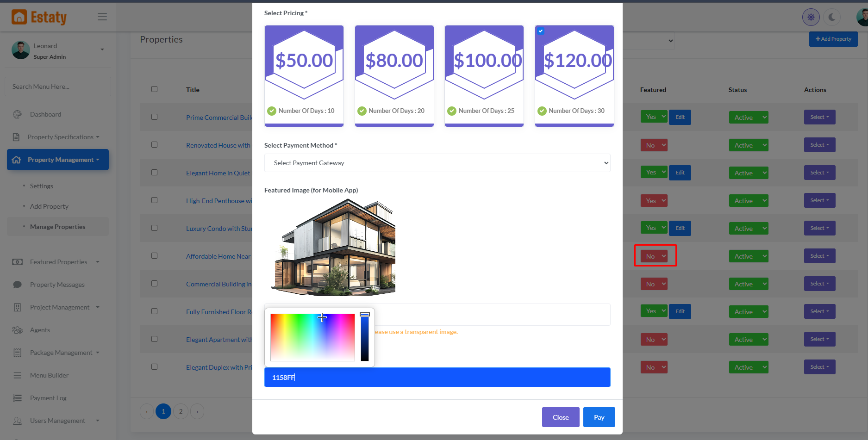Click the light theme sun icon
This screenshot has width=868, height=440.
[x=811, y=17]
